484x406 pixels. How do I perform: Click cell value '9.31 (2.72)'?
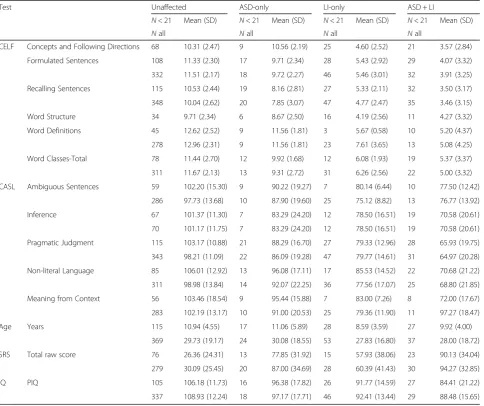[x=287, y=173]
